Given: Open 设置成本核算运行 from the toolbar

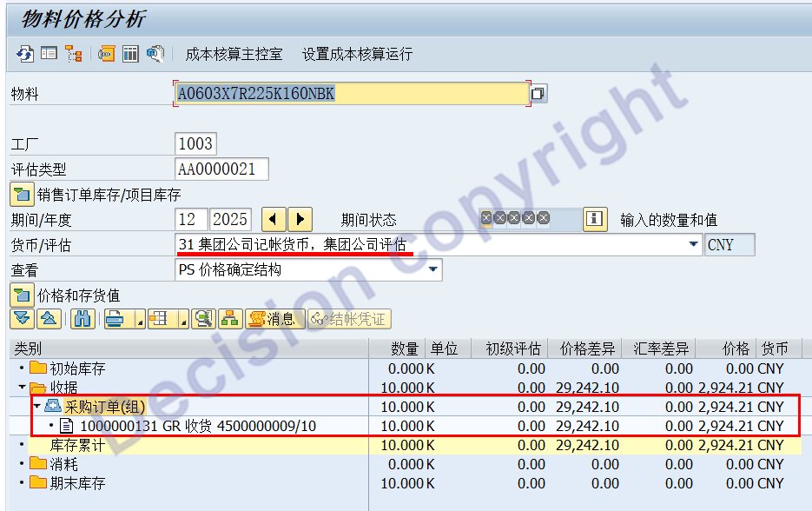Looking at the screenshot, I should coord(357,54).
